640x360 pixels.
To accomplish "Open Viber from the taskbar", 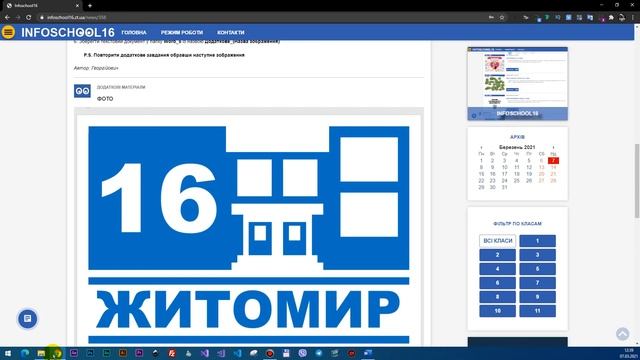I will 302,353.
